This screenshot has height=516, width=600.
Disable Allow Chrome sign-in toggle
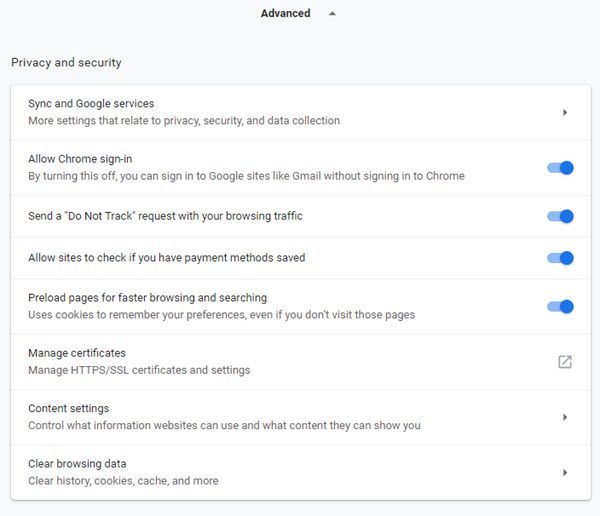tap(560, 168)
